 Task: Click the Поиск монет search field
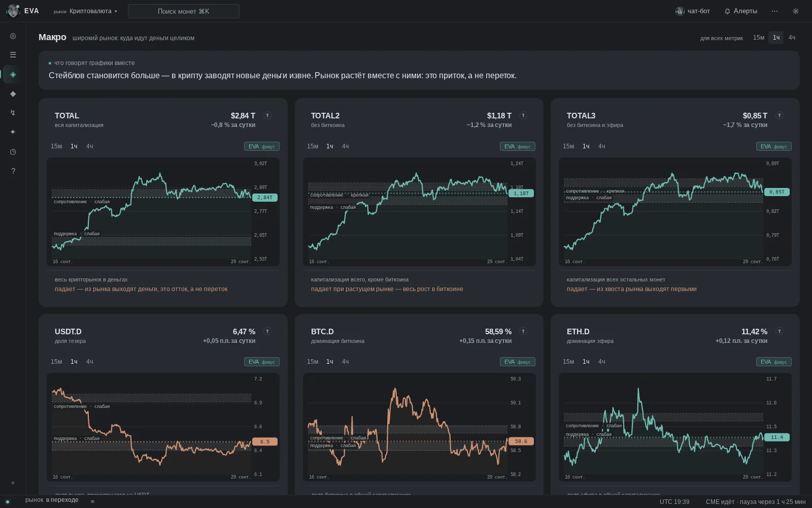(184, 11)
